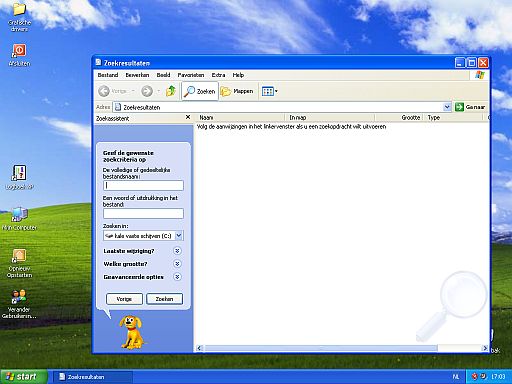This screenshot has width=512, height=384.
Task: Click the file name search field
Action: coord(143,185)
